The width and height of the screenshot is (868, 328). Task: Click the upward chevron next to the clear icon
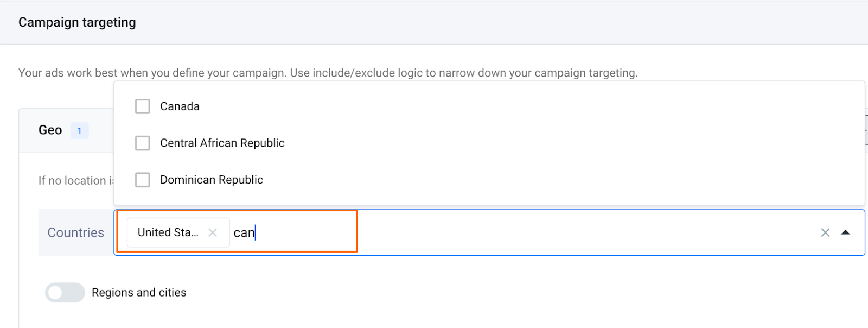pos(846,232)
